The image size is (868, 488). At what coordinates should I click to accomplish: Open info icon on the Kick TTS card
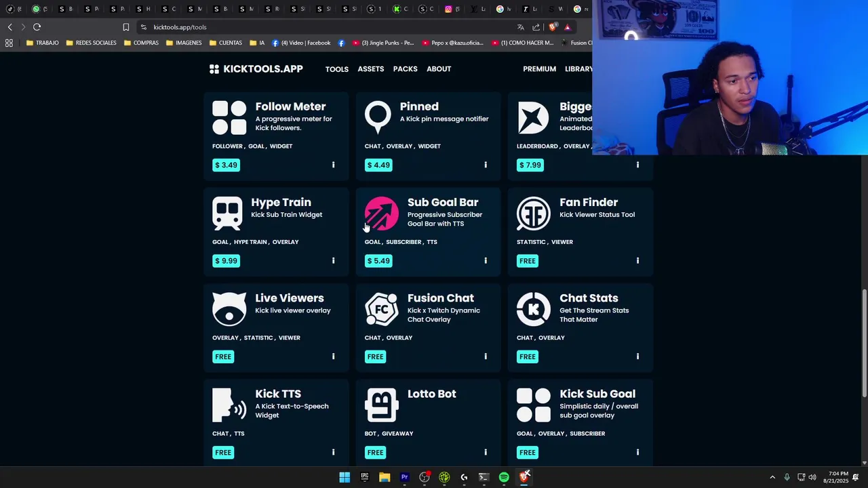tap(333, 452)
